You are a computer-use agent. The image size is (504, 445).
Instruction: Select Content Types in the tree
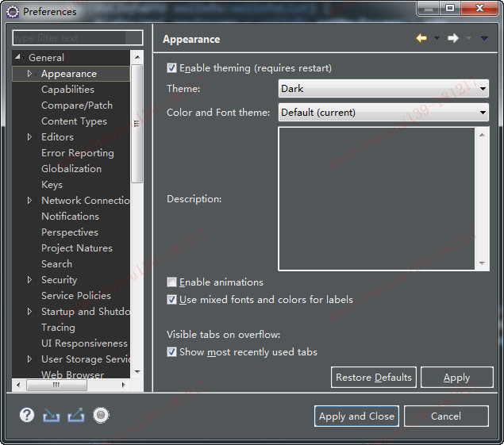tap(74, 121)
